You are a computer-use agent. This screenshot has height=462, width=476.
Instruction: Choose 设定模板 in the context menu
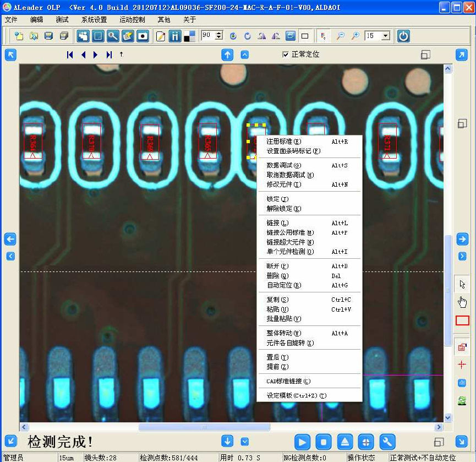309,396
